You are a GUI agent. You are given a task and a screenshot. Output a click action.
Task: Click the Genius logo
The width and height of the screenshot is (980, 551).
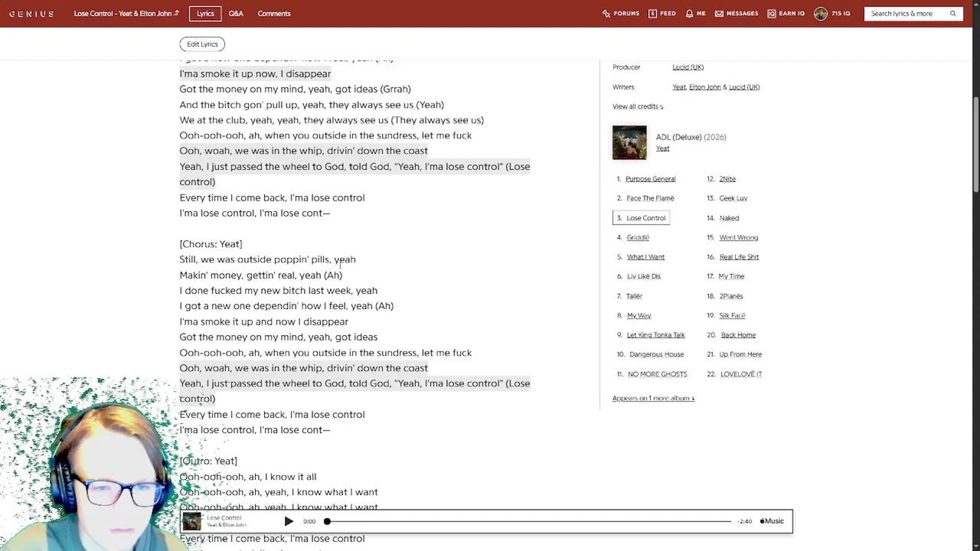point(31,14)
